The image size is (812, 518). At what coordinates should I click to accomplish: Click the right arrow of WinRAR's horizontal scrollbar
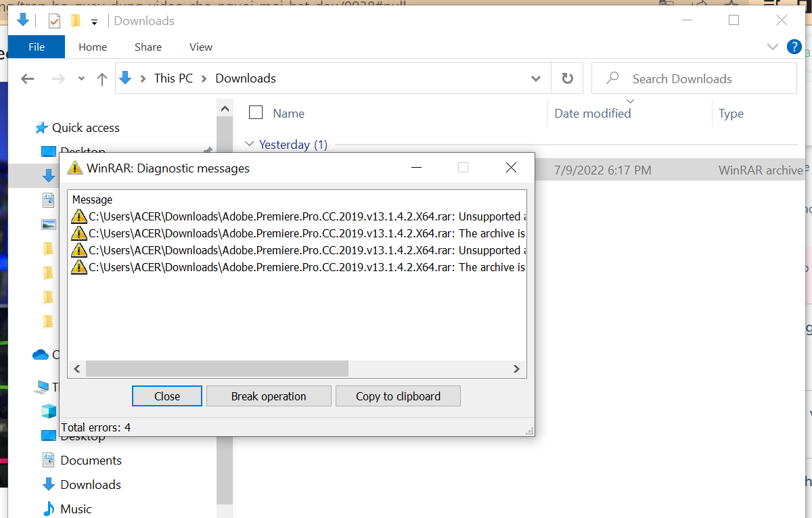[x=516, y=369]
